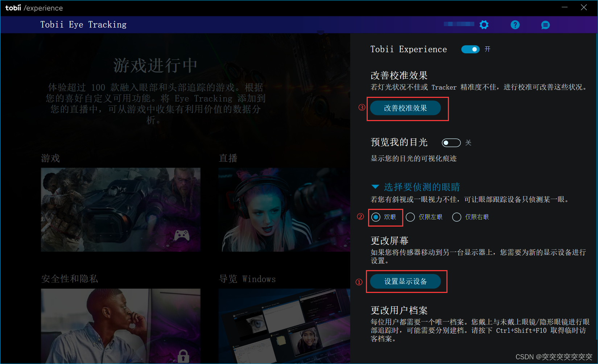Select the 仅限右眼 radio option
Screen dimensions: 598x364
coord(457,217)
